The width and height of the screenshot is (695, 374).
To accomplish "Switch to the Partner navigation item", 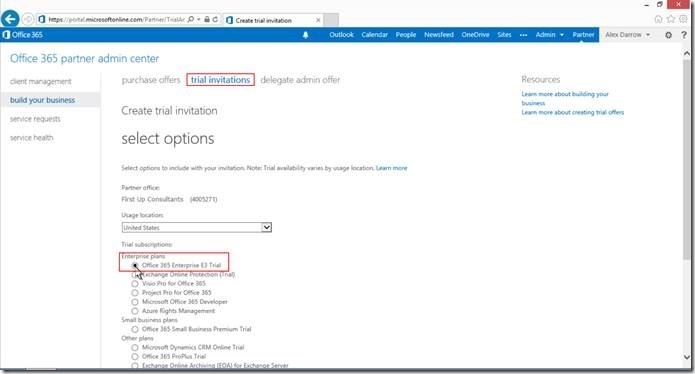I will [x=583, y=35].
